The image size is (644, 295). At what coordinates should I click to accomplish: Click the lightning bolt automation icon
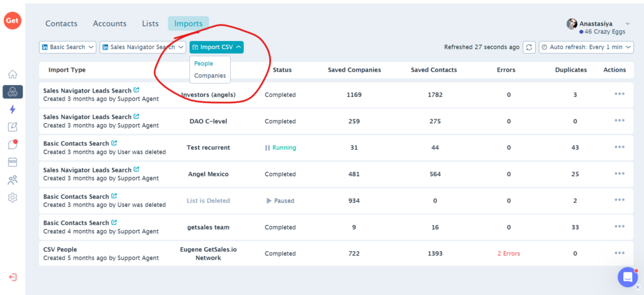point(13,109)
